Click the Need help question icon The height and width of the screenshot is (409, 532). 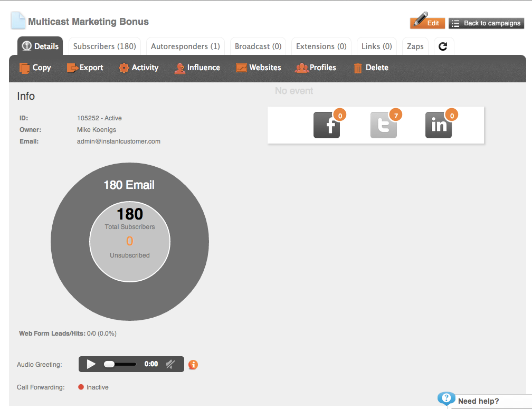pos(446,398)
